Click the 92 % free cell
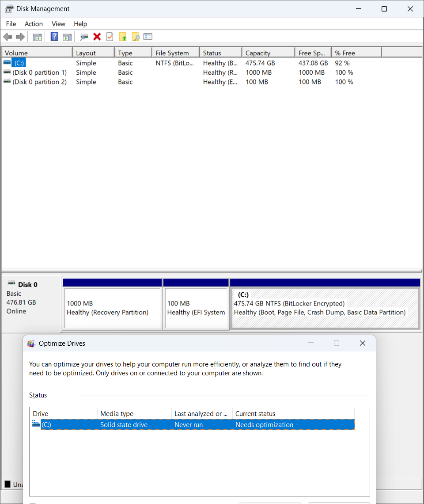 [342, 63]
